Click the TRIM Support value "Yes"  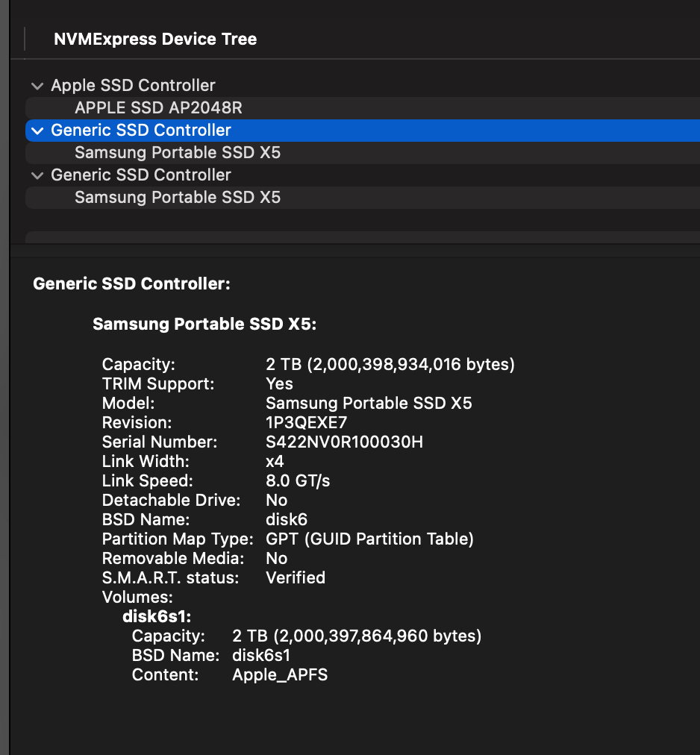(279, 383)
